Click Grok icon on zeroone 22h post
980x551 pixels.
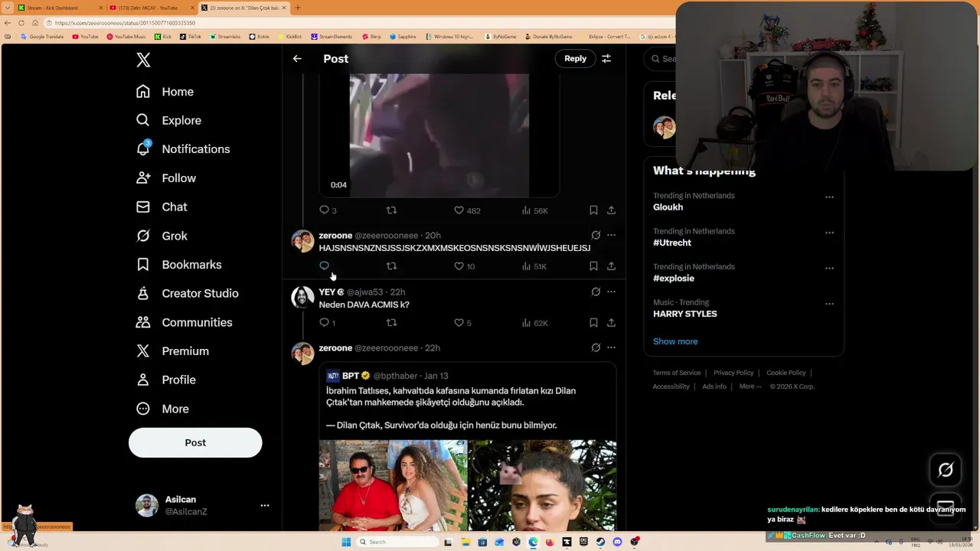(x=596, y=347)
